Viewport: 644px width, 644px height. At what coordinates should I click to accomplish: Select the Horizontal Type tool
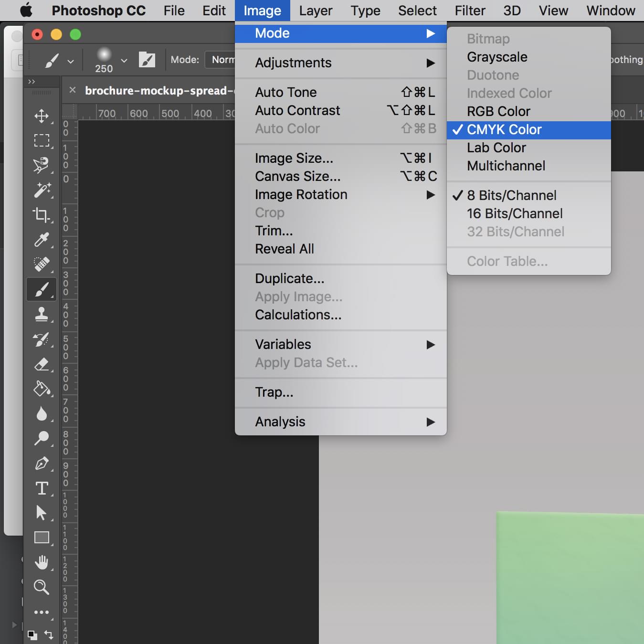click(42, 488)
